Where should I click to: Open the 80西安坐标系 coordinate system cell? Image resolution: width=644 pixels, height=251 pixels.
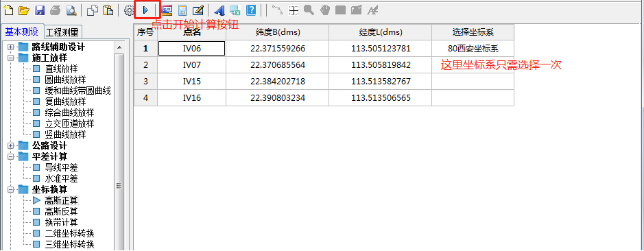point(473,49)
